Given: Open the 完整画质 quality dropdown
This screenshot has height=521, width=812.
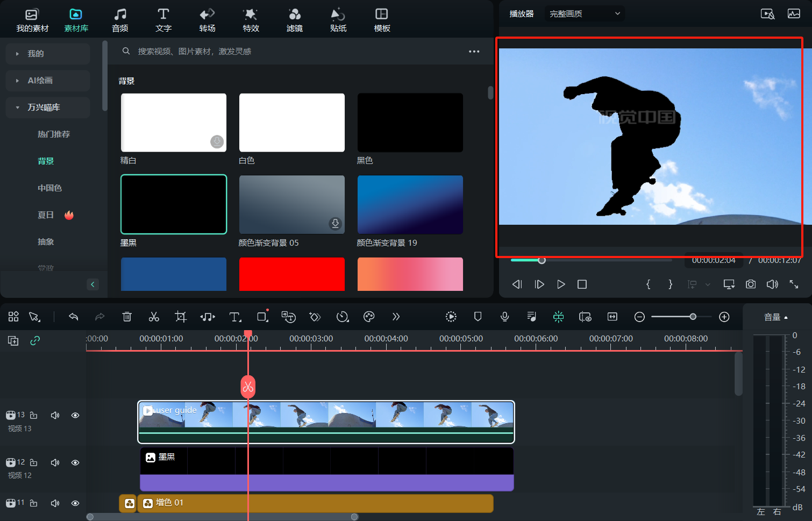Looking at the screenshot, I should tap(585, 13).
